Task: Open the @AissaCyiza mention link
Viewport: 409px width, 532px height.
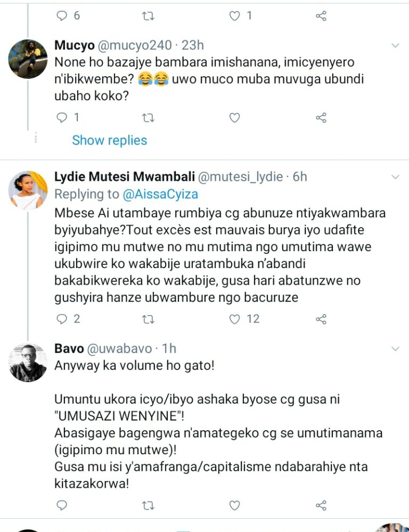Action: click(160, 194)
